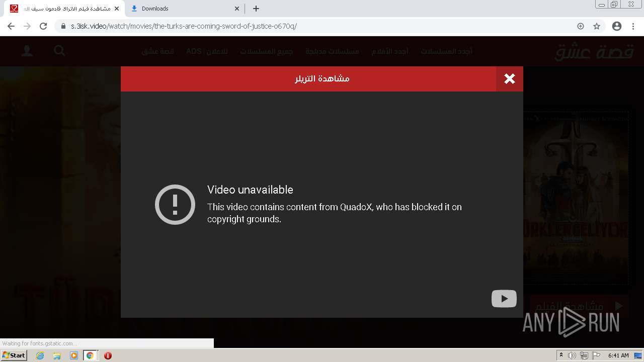Open the File Explorer folder icon in taskbar
644x362 pixels.
click(57, 355)
